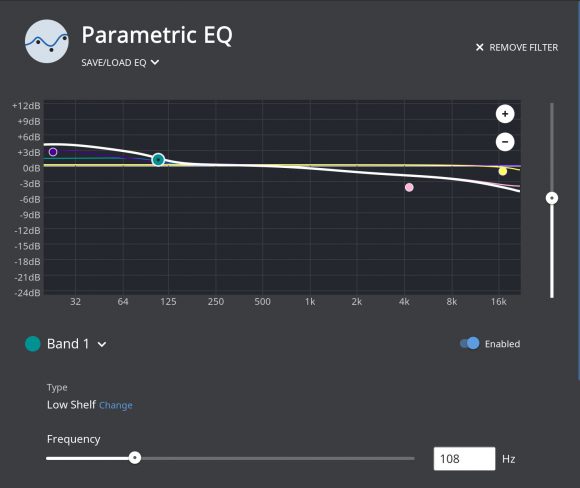Click the teal Band 1 color circle
580x488 pixels.
(x=33, y=344)
